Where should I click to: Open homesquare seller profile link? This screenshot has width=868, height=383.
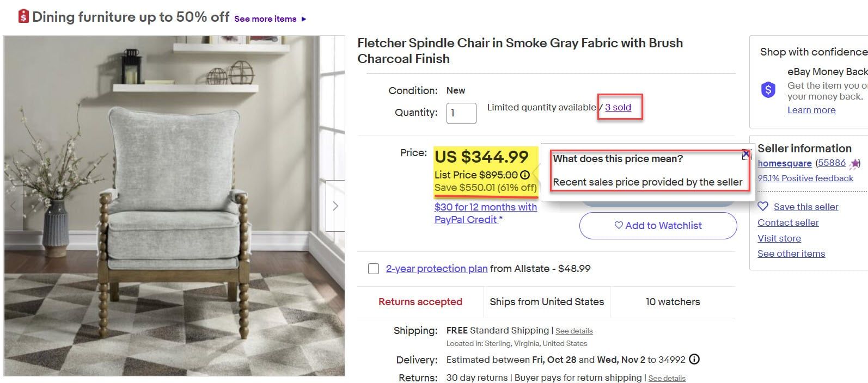(x=784, y=163)
